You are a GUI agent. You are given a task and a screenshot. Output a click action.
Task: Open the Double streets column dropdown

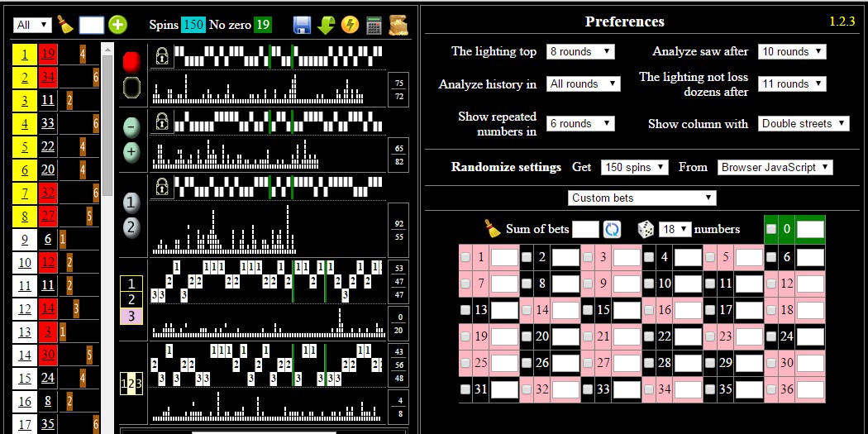point(804,123)
